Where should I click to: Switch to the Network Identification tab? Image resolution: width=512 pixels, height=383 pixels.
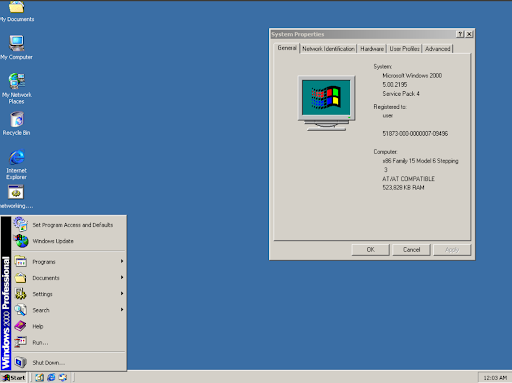(x=328, y=49)
